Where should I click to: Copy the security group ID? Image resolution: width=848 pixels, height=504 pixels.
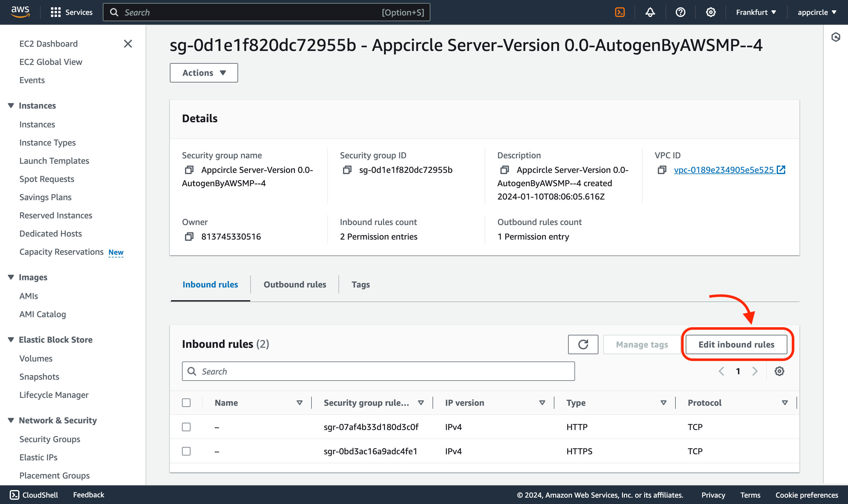(x=347, y=170)
